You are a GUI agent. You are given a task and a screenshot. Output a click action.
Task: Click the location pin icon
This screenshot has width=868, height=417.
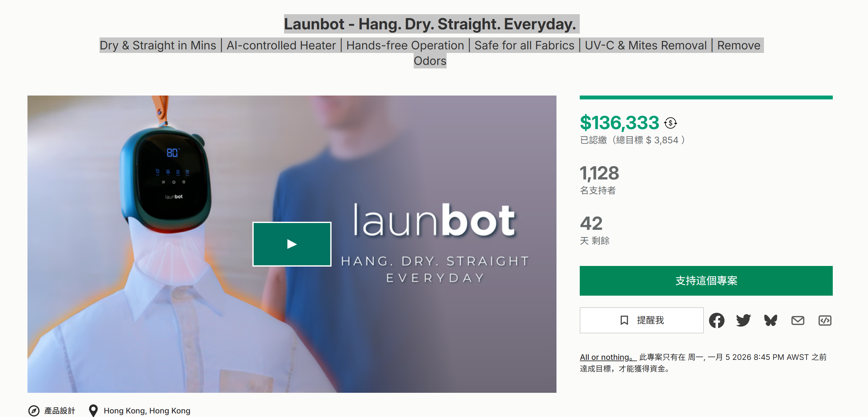(x=93, y=411)
